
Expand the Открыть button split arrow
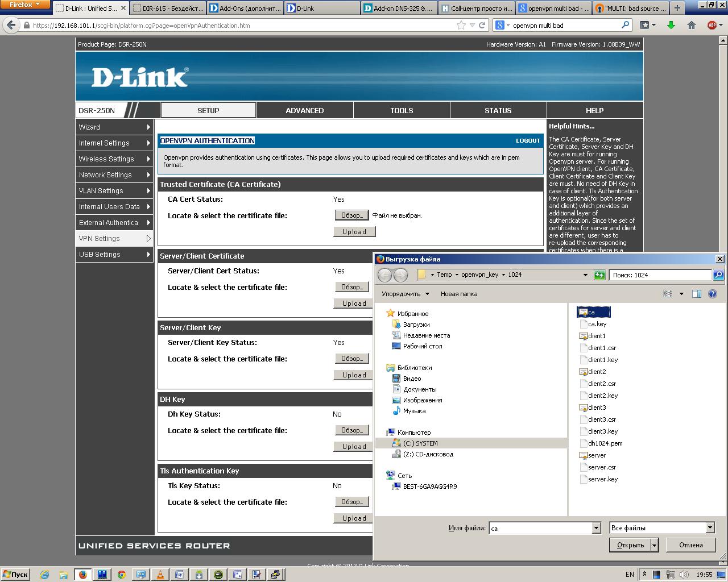tap(655, 545)
